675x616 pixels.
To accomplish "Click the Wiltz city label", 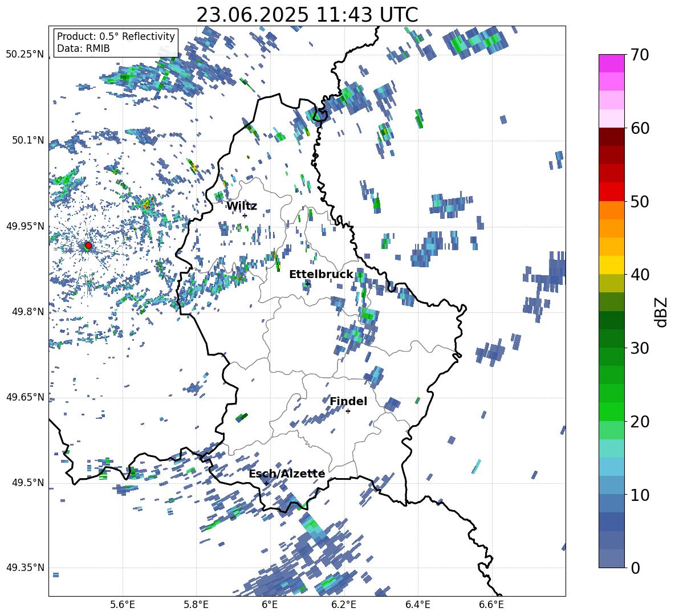I will click(242, 206).
